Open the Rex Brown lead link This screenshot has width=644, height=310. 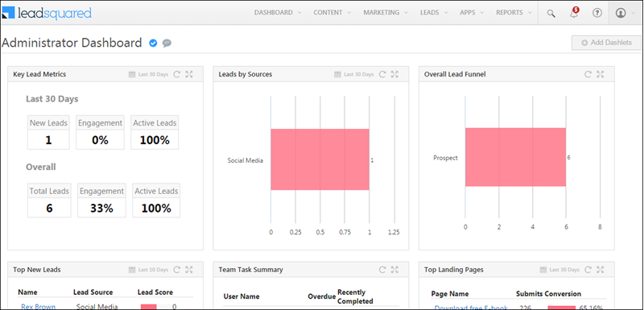point(38,306)
